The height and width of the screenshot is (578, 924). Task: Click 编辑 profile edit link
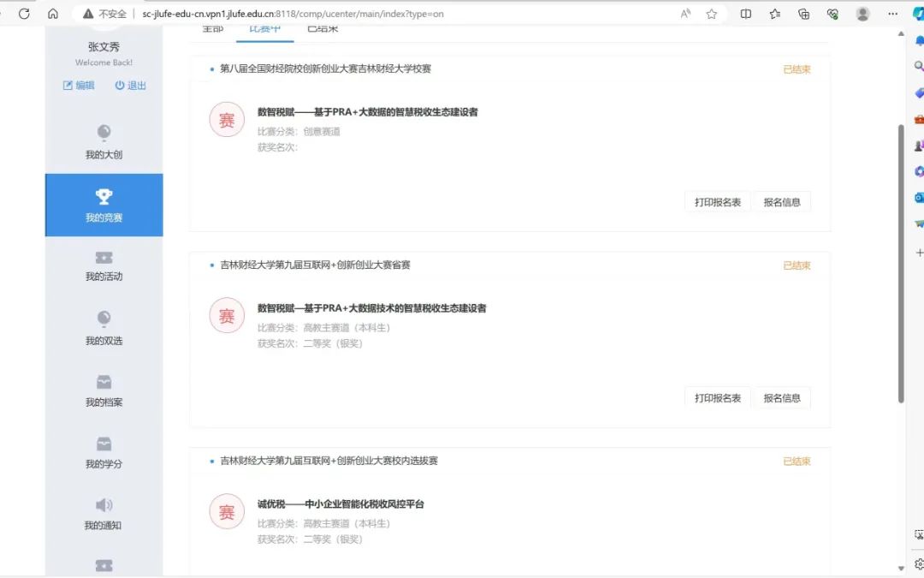79,86
